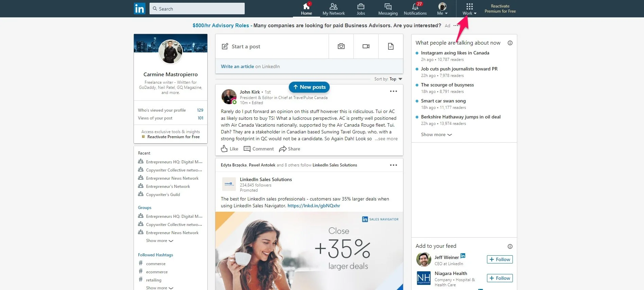Click the camera icon to add photo
This screenshot has width=644, height=290.
341,46
